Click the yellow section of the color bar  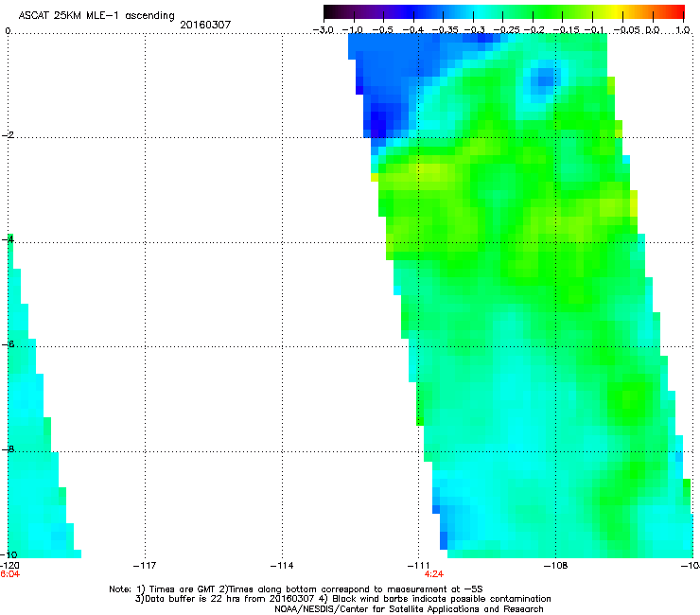click(617, 12)
